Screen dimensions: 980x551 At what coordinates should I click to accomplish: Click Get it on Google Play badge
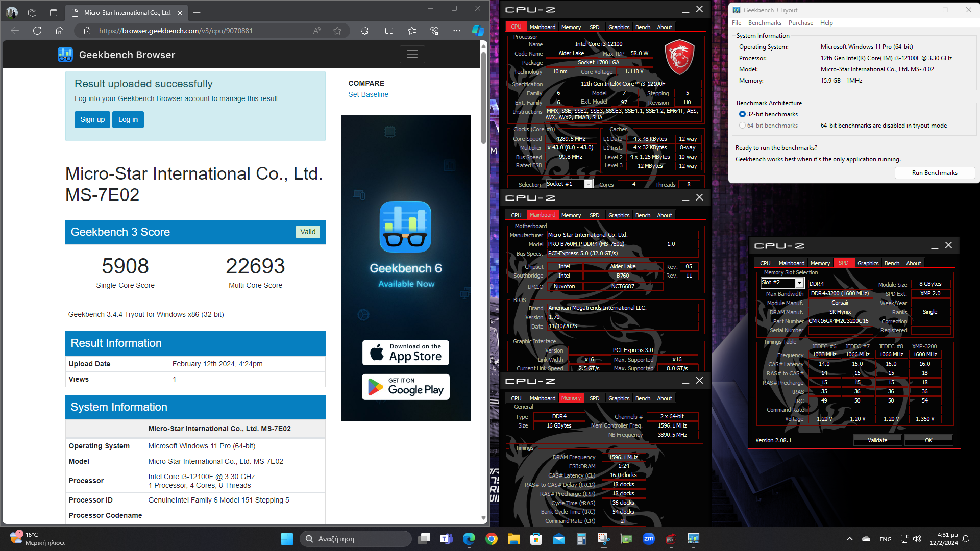(406, 387)
